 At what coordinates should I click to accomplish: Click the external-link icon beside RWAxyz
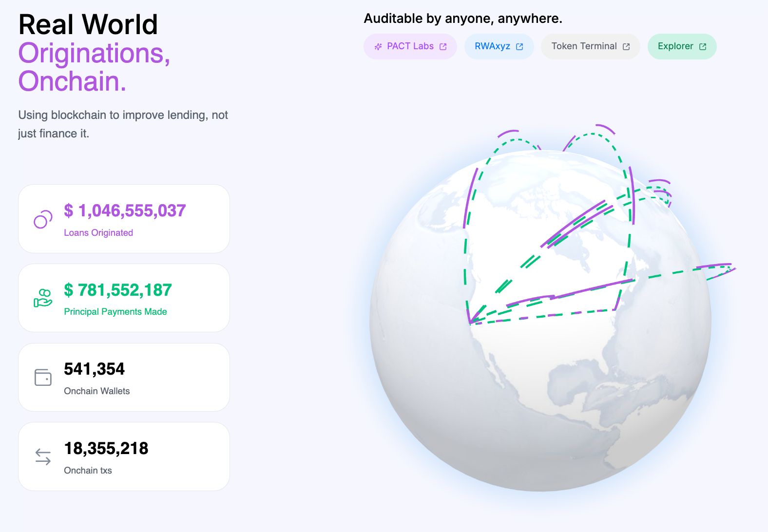pos(519,47)
